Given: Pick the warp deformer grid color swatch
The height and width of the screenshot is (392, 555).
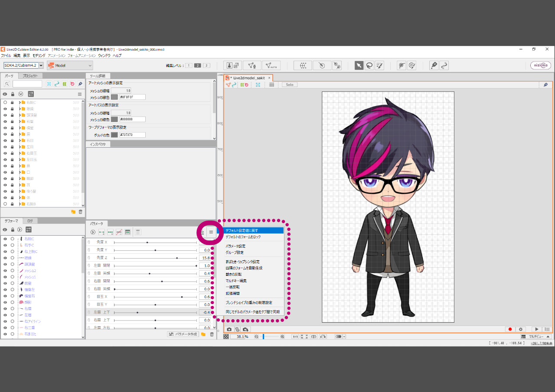Looking at the screenshot, I should [114, 135].
